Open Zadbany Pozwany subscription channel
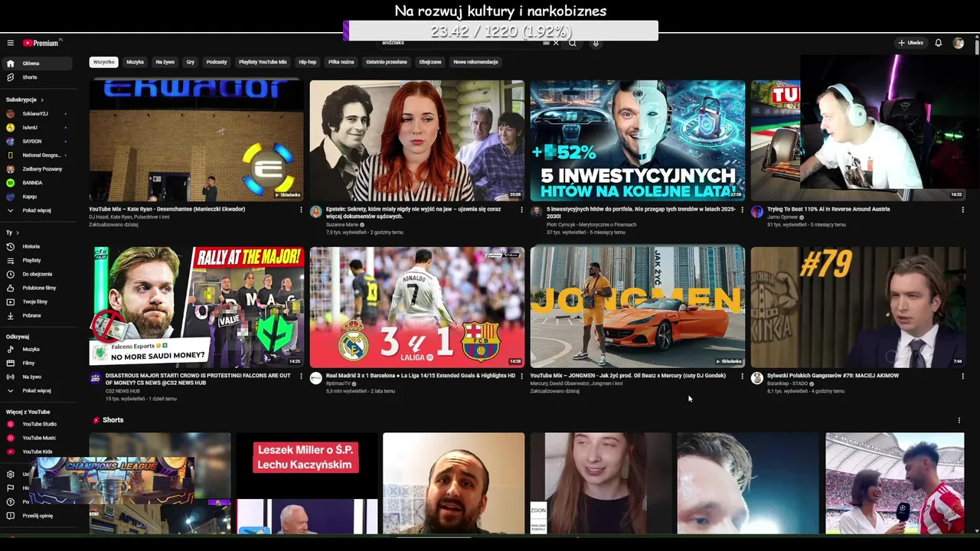The width and height of the screenshot is (980, 551). [x=37, y=168]
